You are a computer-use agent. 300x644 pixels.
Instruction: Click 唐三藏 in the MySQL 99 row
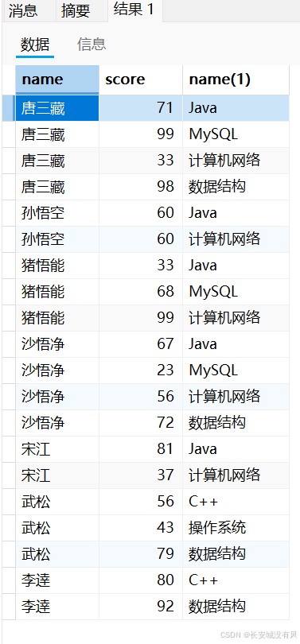[x=57, y=134]
